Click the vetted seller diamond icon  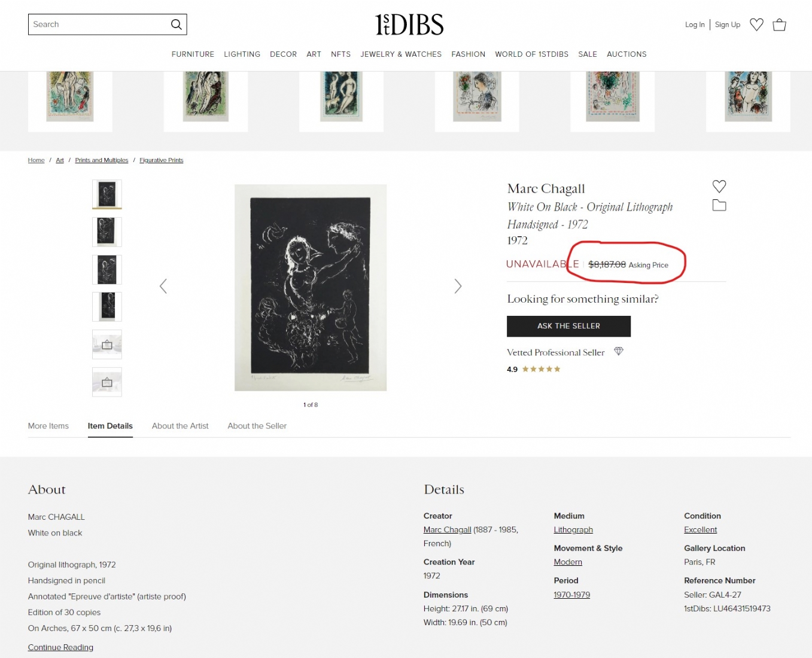pyautogui.click(x=619, y=351)
